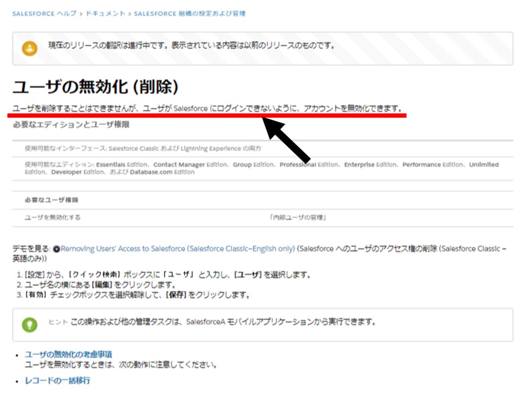Click the yellow translation notice icon
532x397 pixels.
(30, 47)
